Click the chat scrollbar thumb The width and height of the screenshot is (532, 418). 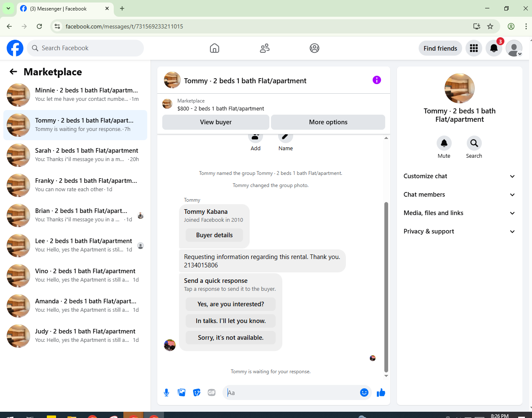(386, 287)
